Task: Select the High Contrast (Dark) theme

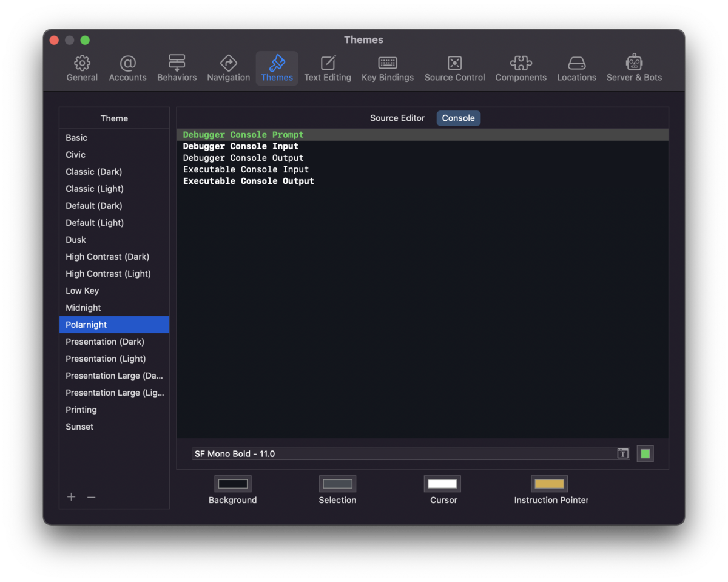Action: pos(114,257)
